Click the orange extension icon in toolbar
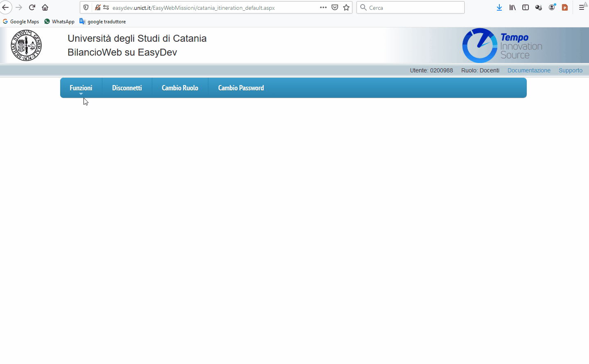 (x=565, y=7)
